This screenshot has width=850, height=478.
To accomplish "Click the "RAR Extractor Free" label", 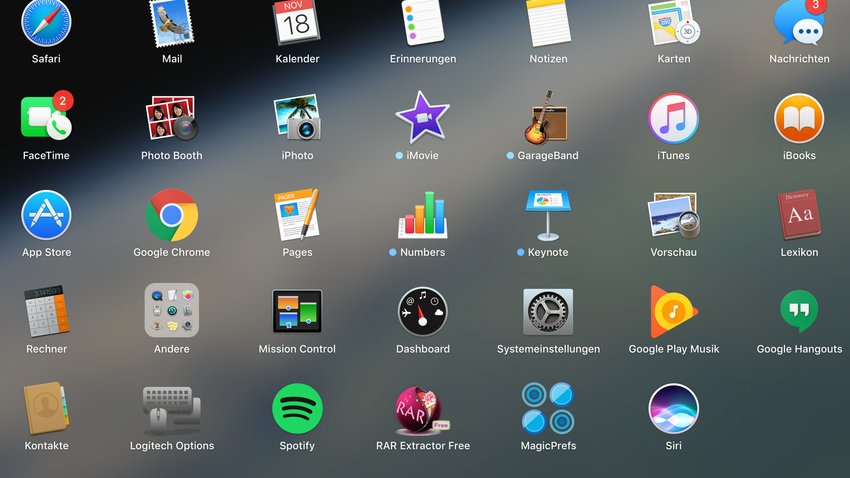I will point(423,445).
